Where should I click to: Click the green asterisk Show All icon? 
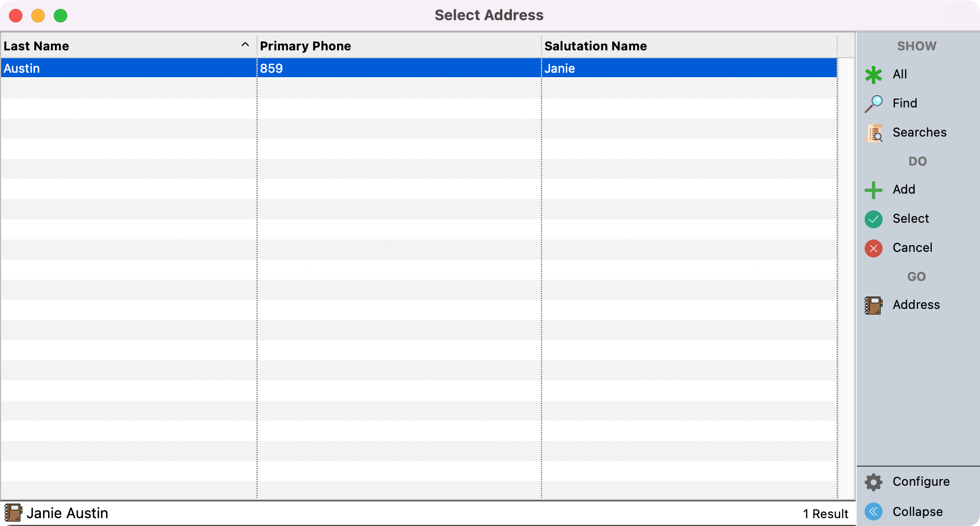873,74
